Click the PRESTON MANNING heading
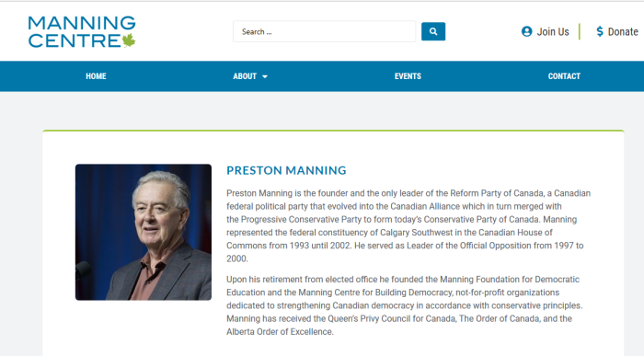The image size is (644, 356). (286, 170)
